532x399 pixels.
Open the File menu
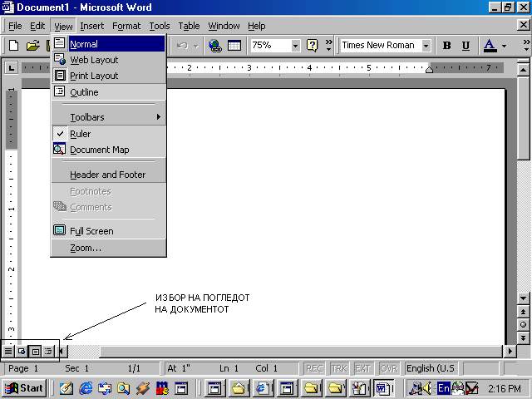(x=15, y=26)
